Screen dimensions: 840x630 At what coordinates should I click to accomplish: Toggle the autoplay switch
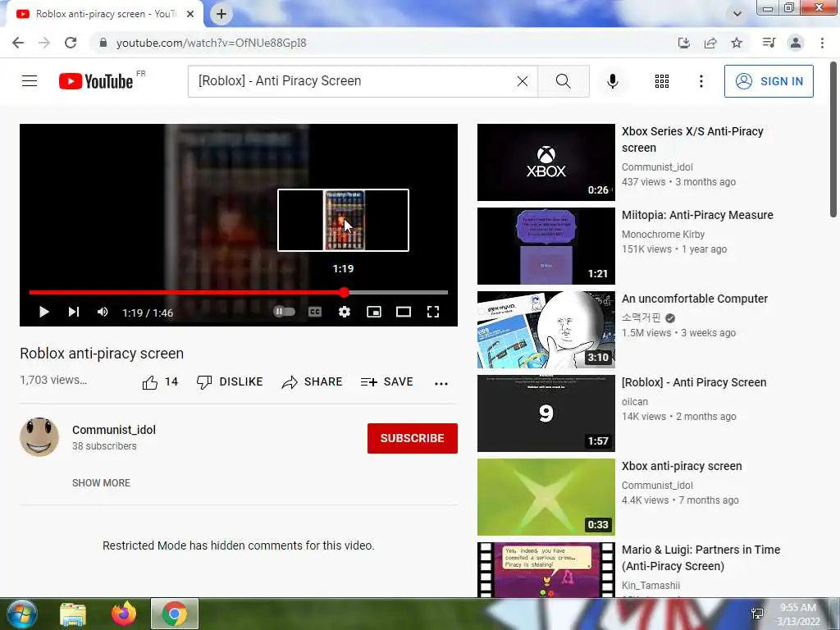pyautogui.click(x=284, y=311)
